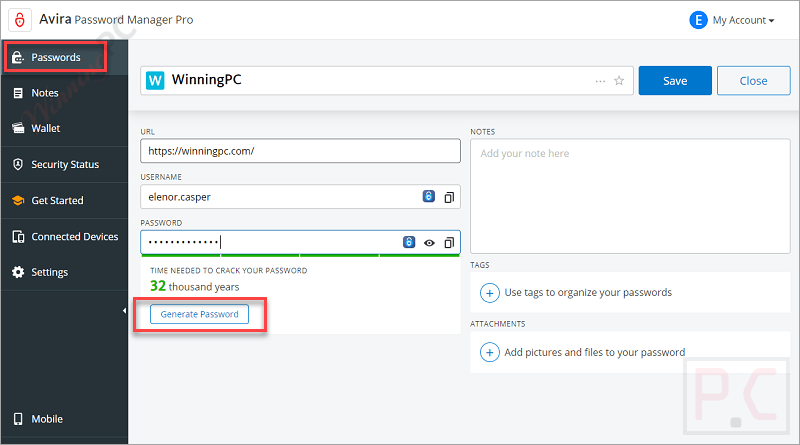800x445 pixels.
Task: Click Generate Password button
Action: pos(199,314)
